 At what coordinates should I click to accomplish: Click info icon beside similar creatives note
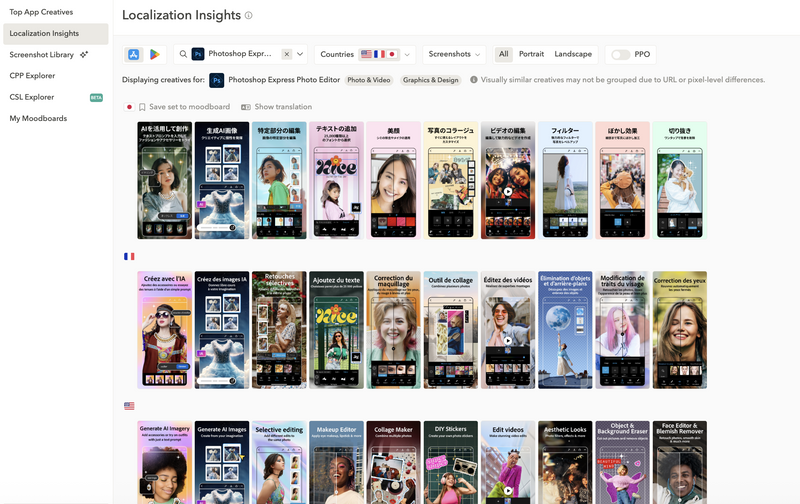click(x=473, y=80)
